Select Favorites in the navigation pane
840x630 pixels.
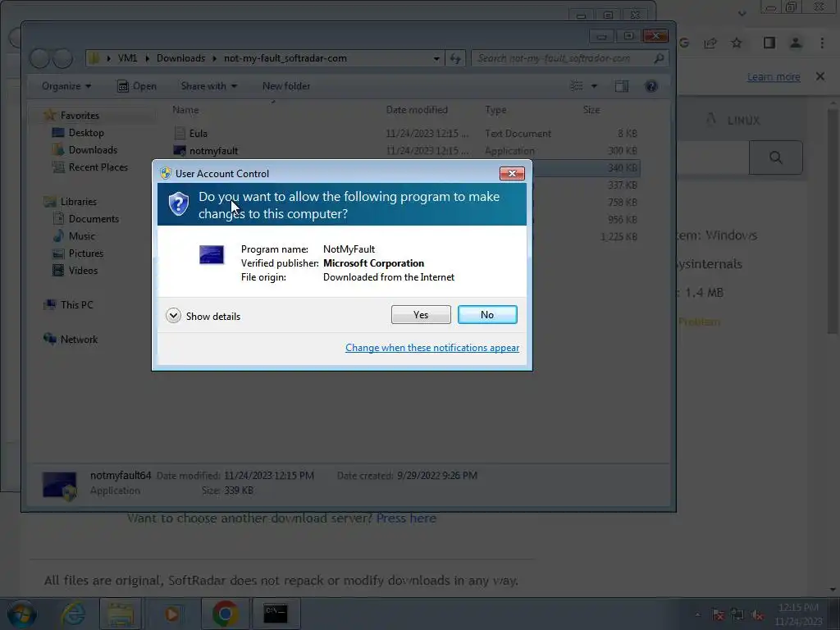point(80,116)
